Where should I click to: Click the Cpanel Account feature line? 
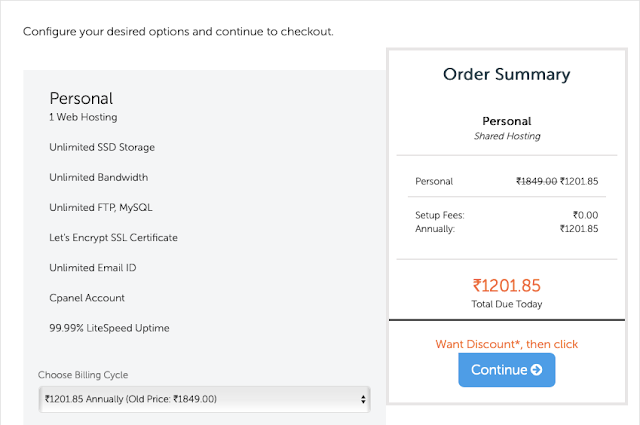point(88,298)
